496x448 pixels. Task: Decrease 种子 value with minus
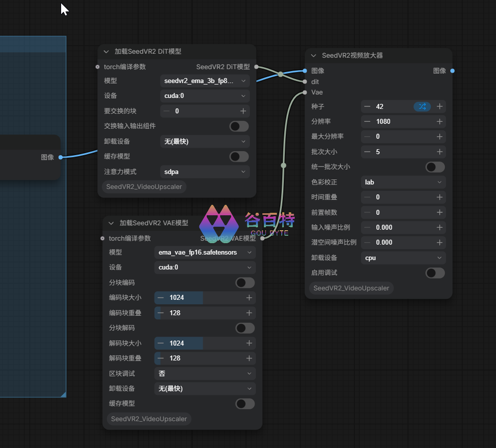pos(367,106)
